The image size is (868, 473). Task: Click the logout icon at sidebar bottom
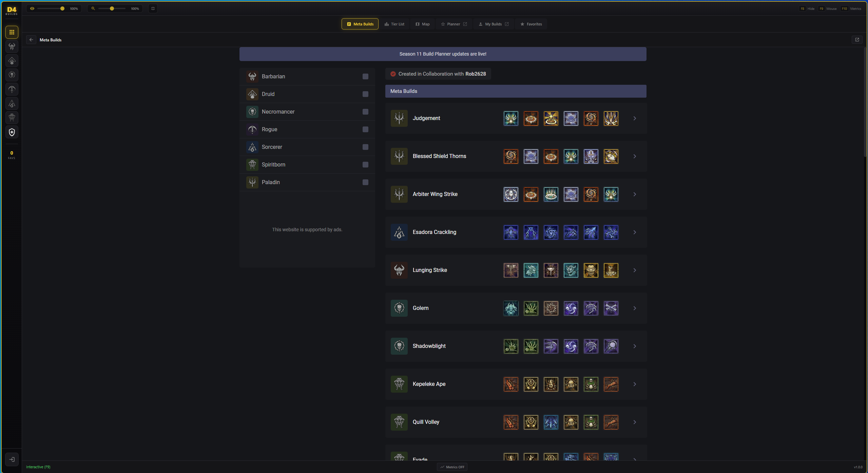coord(12,459)
